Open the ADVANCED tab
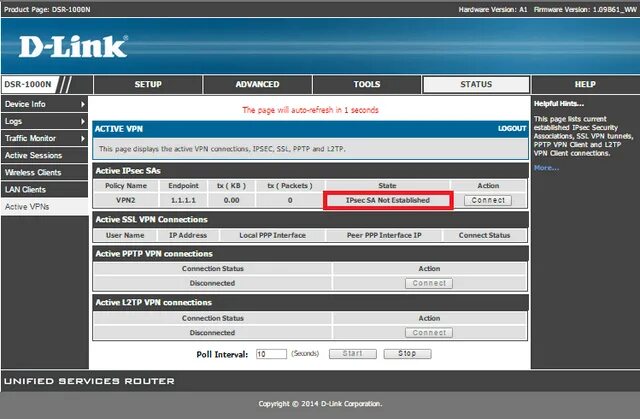 (x=257, y=84)
